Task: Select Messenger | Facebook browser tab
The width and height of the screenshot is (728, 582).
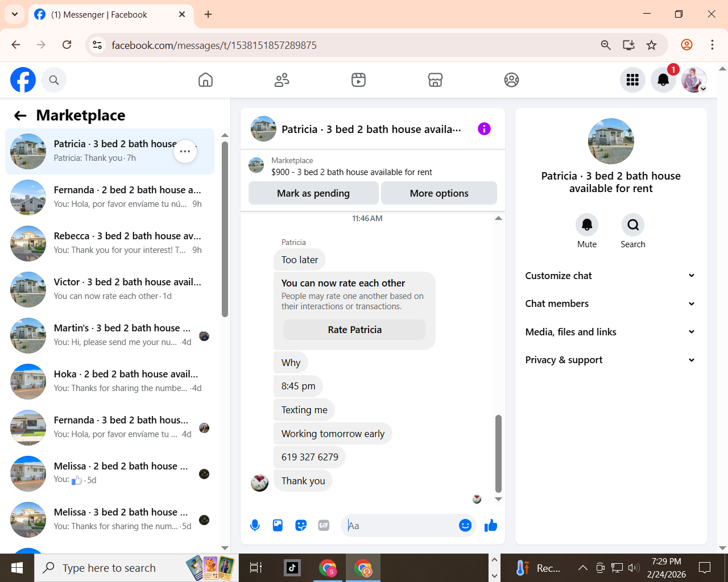Action: click(x=110, y=15)
